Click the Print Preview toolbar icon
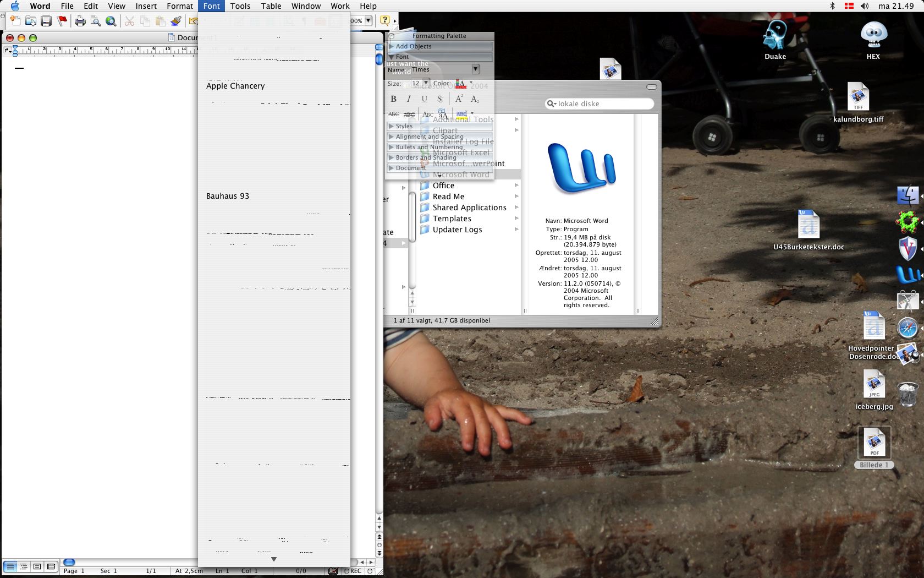Viewport: 924px width, 578px height. (96, 21)
